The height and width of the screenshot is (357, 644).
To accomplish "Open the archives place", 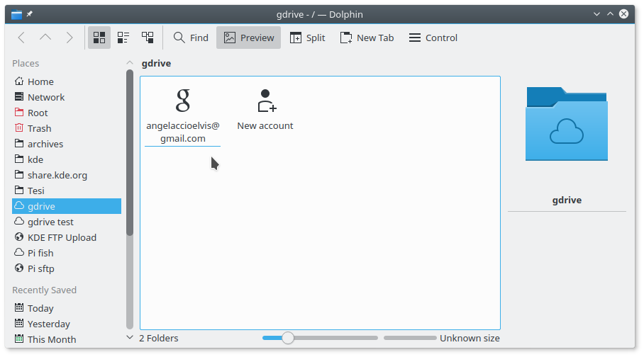I will [x=67, y=144].
